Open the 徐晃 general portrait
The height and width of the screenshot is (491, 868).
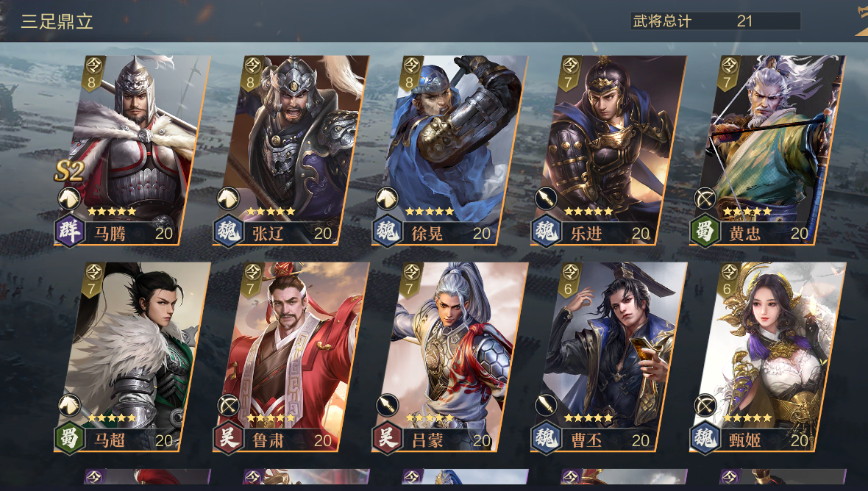coord(449,149)
